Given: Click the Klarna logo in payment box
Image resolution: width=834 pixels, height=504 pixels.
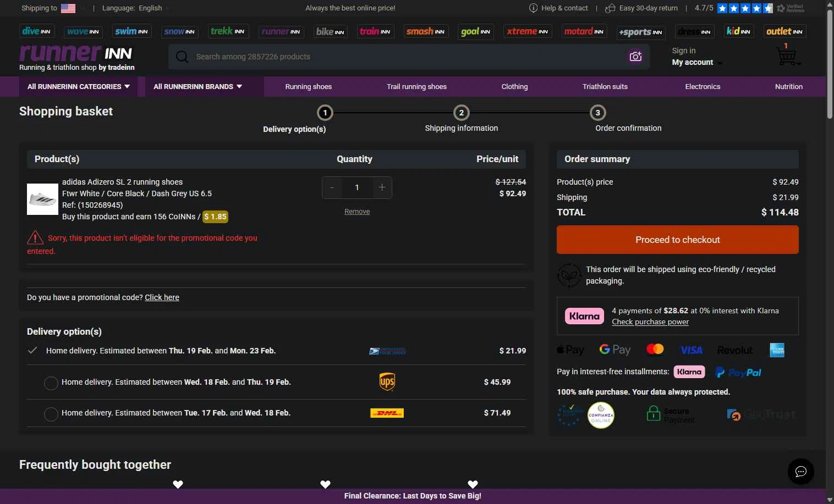Looking at the screenshot, I should coord(584,316).
